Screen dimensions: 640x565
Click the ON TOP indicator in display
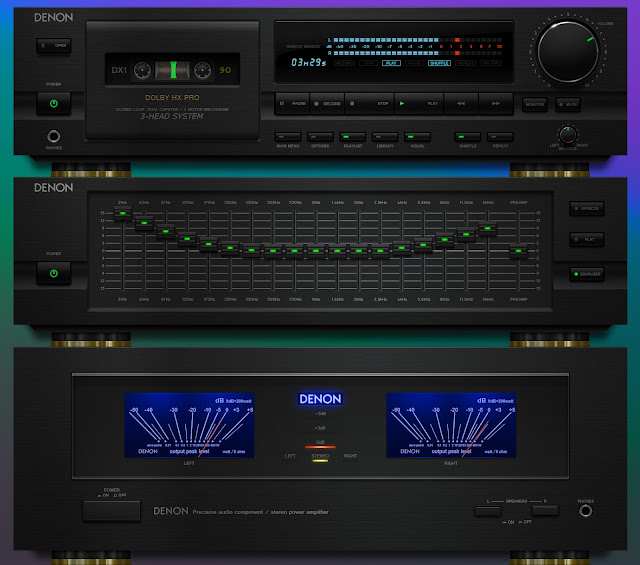coord(491,63)
